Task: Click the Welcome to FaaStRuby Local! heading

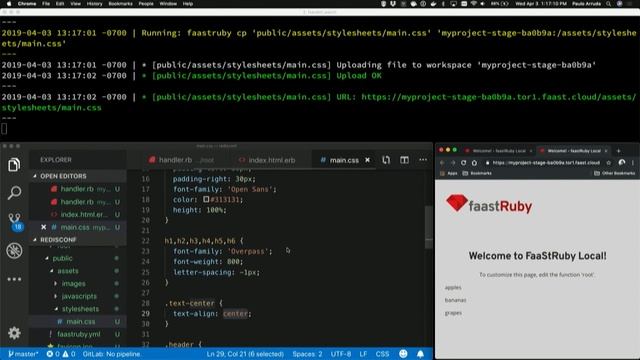Action: pyautogui.click(x=537, y=256)
